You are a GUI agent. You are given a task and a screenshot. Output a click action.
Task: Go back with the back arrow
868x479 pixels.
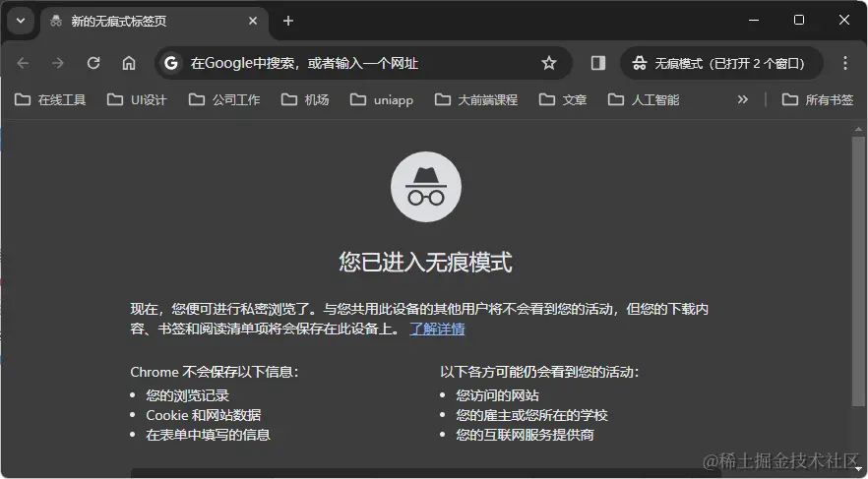point(23,63)
